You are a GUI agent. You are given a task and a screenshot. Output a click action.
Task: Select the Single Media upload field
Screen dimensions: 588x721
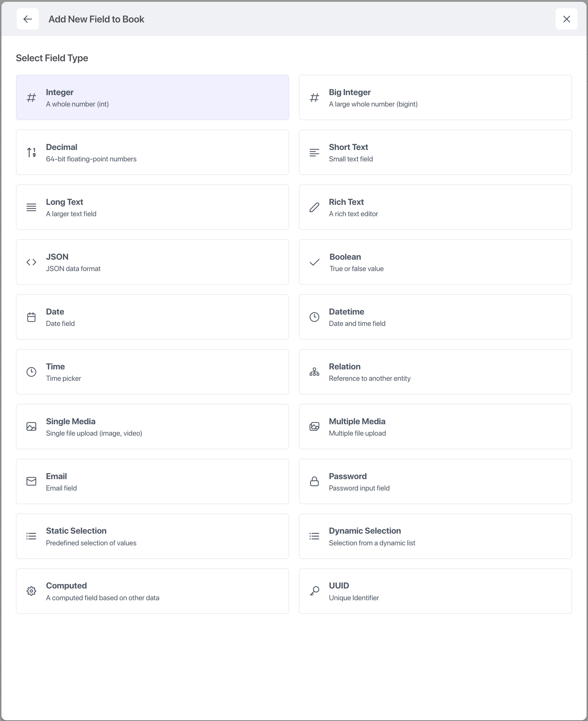152,427
